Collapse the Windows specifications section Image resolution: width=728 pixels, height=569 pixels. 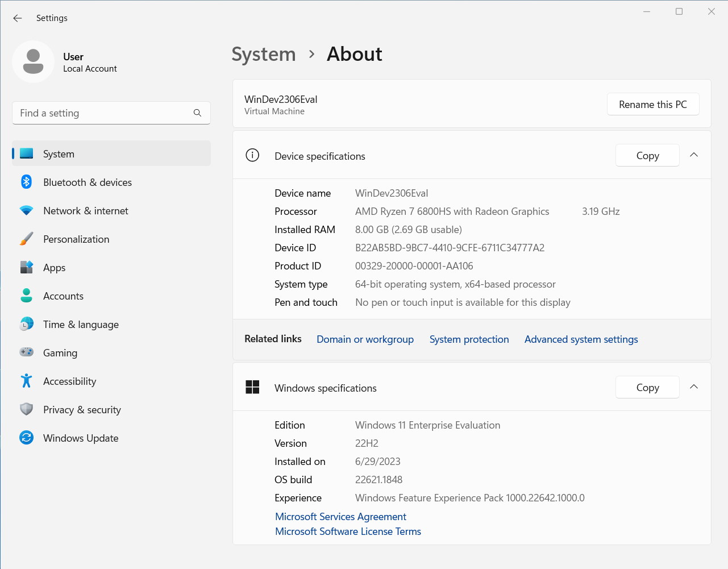click(693, 387)
